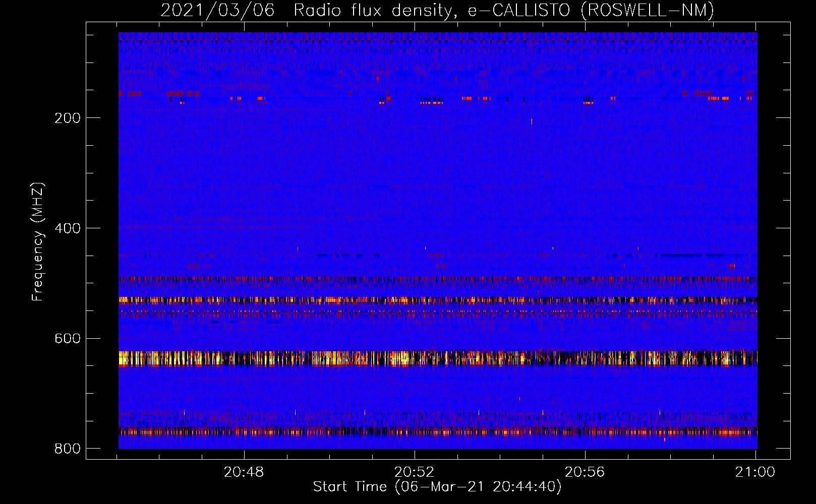Click the Start Time axis label
Image resolution: width=816 pixels, height=504 pixels.
(x=437, y=487)
